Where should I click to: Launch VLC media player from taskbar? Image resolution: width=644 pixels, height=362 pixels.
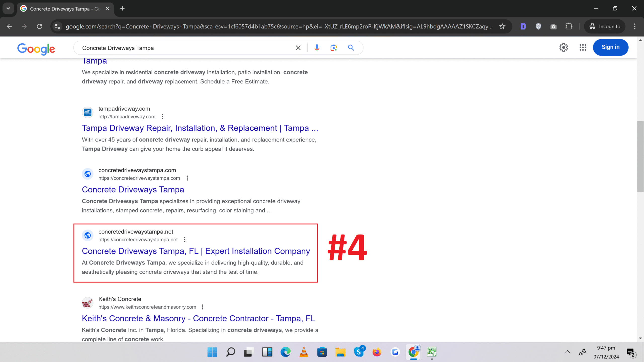pos(304,352)
